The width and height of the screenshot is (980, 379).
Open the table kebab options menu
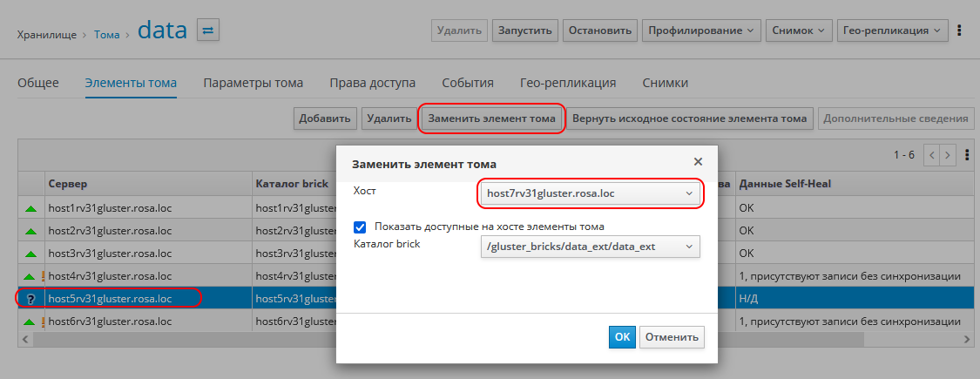(966, 155)
